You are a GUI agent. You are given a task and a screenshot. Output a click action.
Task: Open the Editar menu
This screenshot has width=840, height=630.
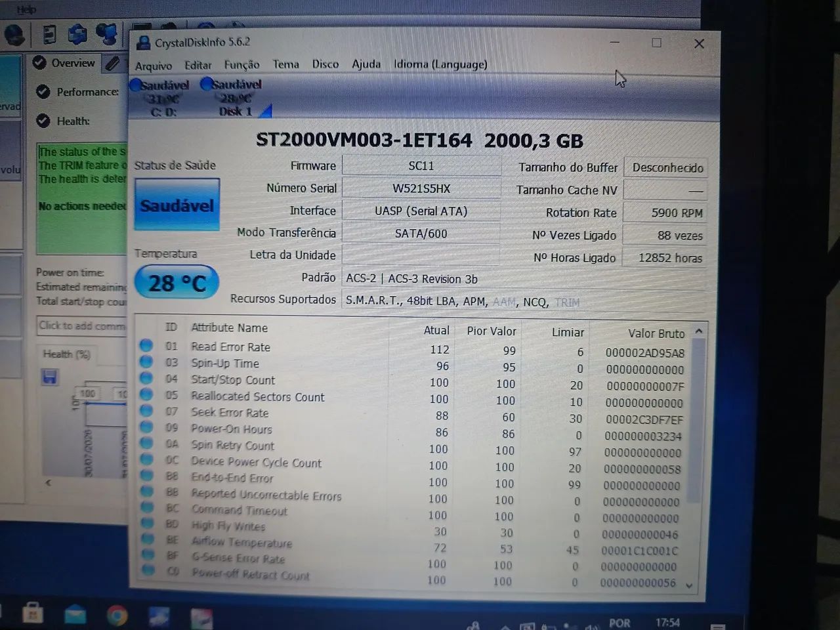[198, 65]
